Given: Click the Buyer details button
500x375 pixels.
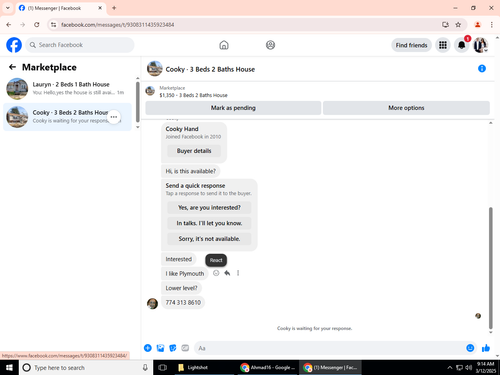Looking at the screenshot, I should tap(194, 151).
